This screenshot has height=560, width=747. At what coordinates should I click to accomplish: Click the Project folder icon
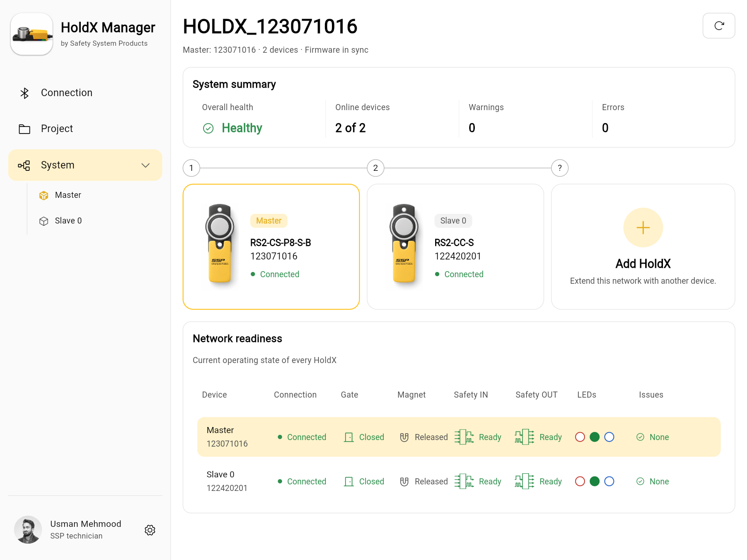tap(24, 129)
